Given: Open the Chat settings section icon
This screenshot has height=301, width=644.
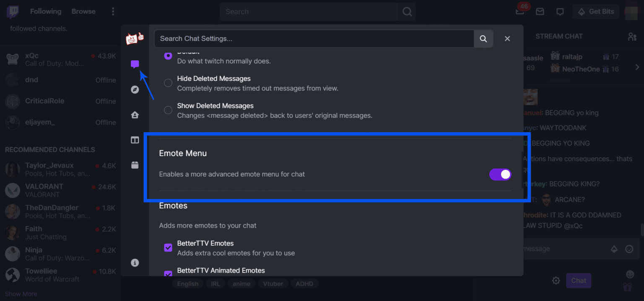Looking at the screenshot, I should [135, 64].
